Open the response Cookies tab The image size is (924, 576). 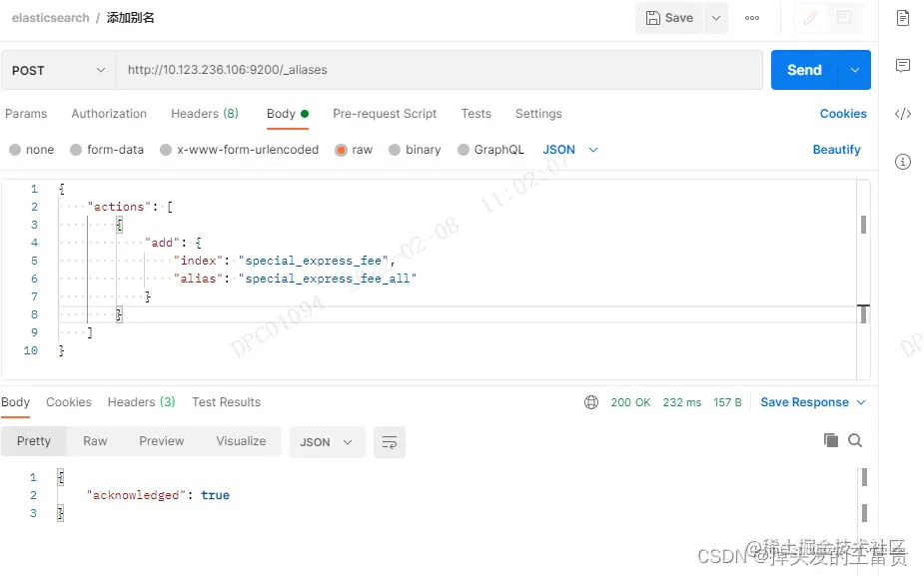point(68,402)
